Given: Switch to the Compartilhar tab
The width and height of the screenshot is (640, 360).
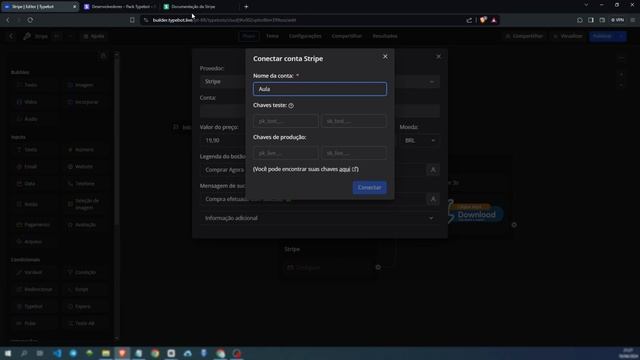Looking at the screenshot, I should click(347, 36).
